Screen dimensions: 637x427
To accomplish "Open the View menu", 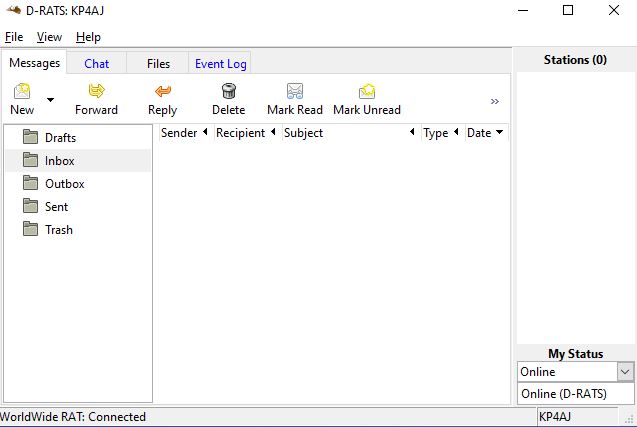I will pos(49,37).
